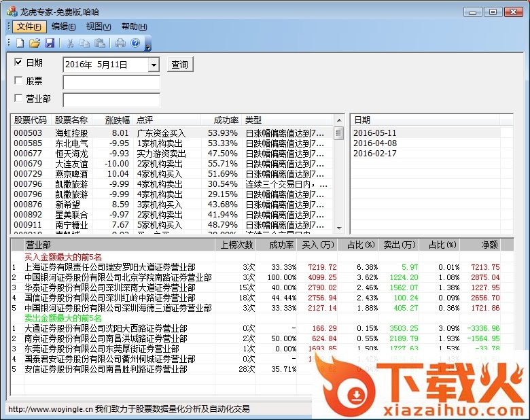Uncheck the 日期 checkbox
This screenshot has height=420, width=530.
19,63
